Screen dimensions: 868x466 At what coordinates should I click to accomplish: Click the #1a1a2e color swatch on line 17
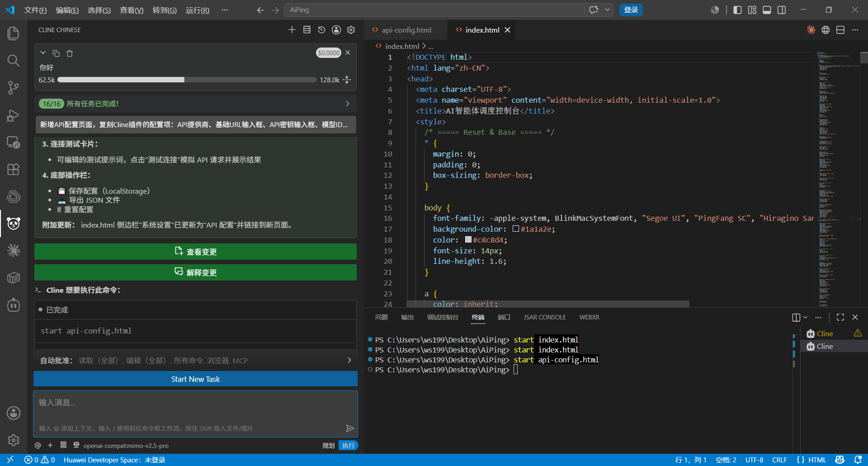(515, 229)
